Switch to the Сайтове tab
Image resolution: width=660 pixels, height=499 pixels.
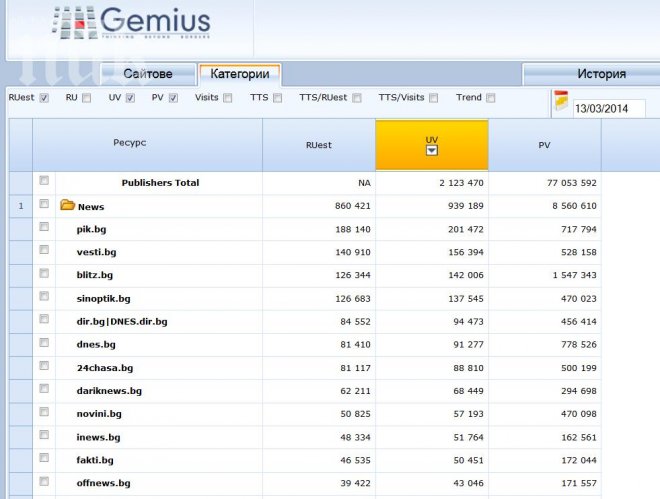pos(148,74)
